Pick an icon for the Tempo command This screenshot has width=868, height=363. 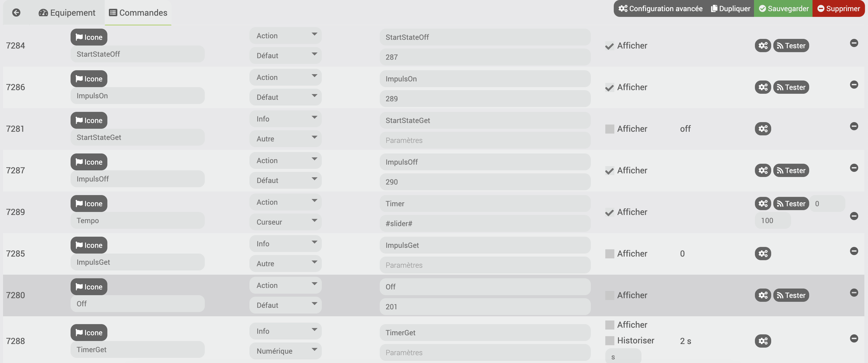pos(89,204)
